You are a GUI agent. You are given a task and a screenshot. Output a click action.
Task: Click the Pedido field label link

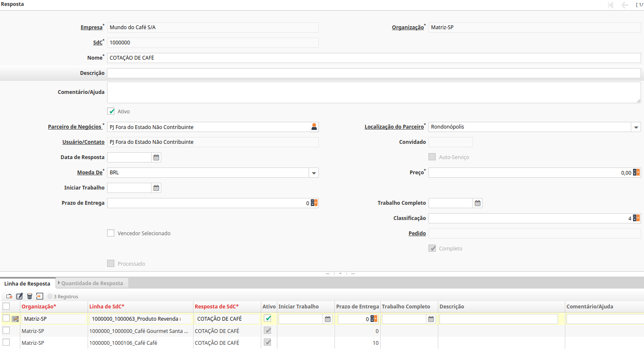click(417, 234)
